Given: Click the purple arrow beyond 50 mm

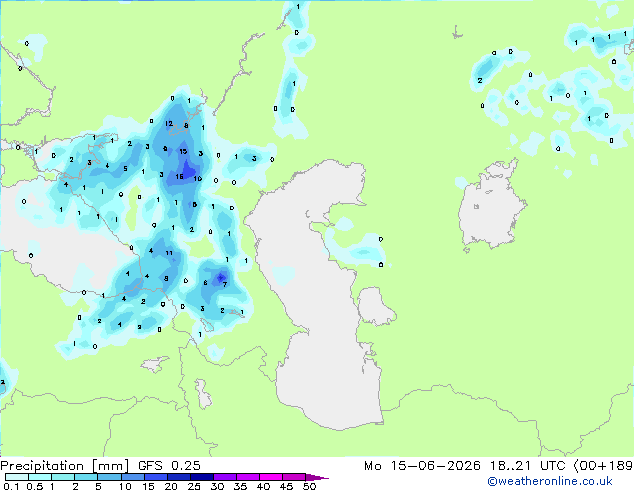Looking at the screenshot, I should (317, 477).
